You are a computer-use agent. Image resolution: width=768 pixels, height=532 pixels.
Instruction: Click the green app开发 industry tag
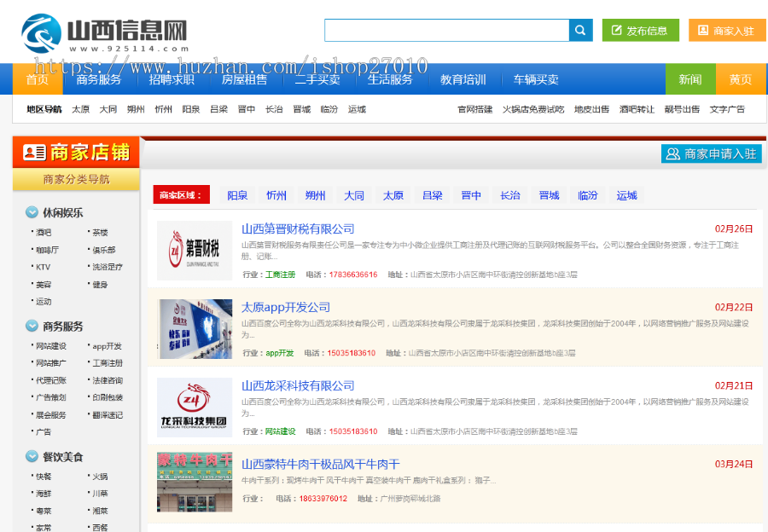point(280,353)
